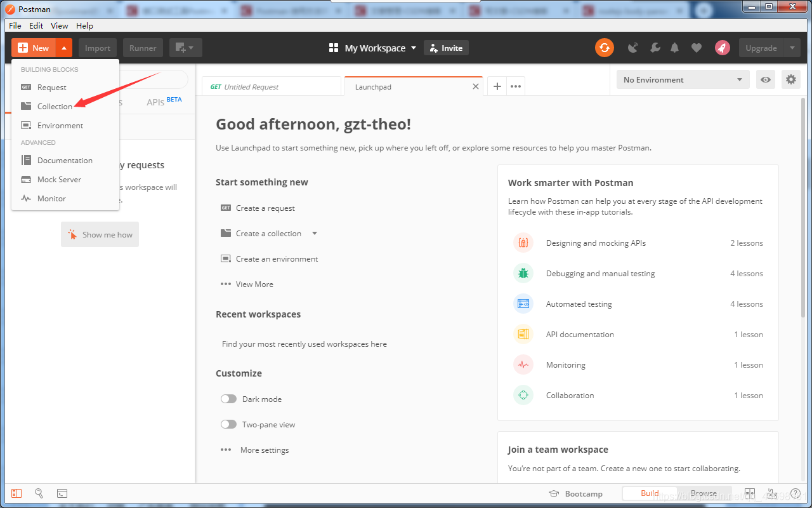Switch to Browse mode
This screenshot has height=508, width=812.
[x=704, y=493]
